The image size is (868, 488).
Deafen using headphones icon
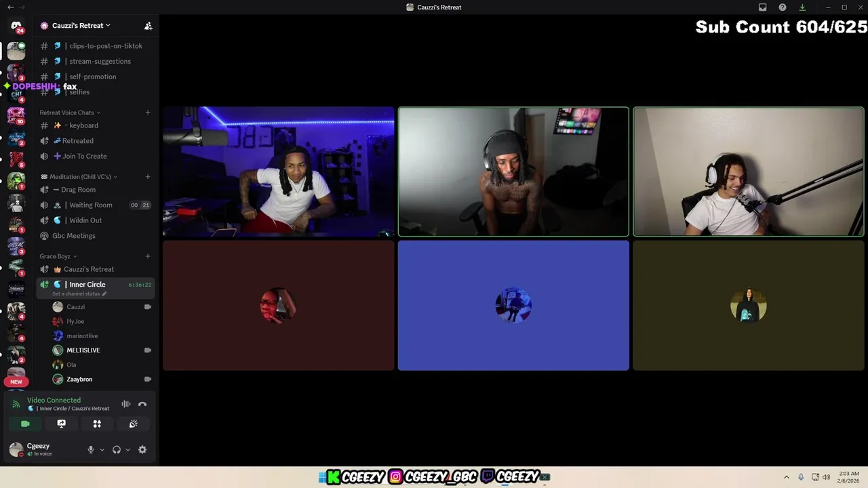(x=117, y=449)
